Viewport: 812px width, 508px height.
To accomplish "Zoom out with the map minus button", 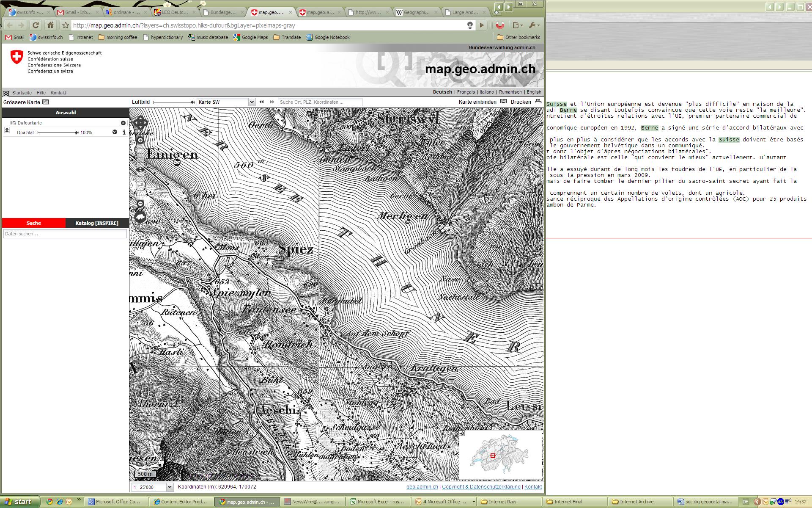I will click(x=140, y=204).
